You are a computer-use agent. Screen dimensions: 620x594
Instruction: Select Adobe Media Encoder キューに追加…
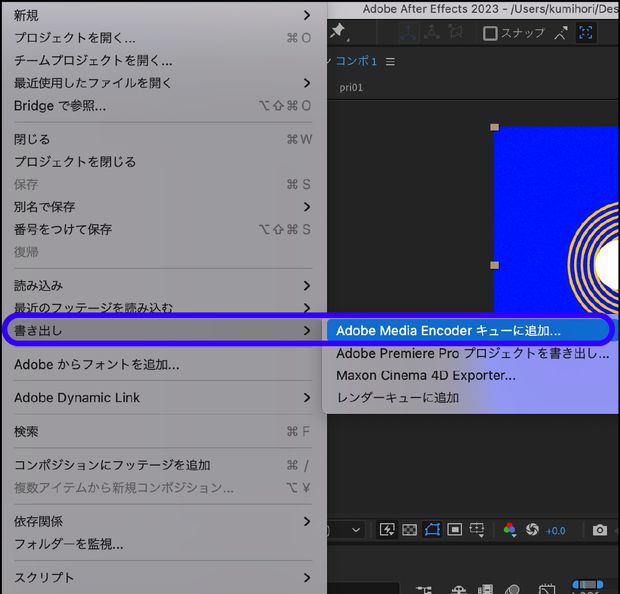click(473, 331)
